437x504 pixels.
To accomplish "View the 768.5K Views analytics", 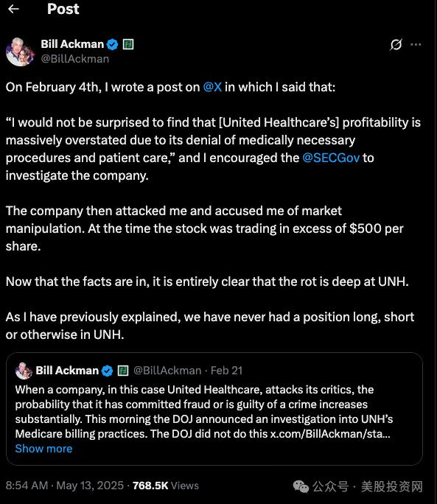I will coord(166,486).
